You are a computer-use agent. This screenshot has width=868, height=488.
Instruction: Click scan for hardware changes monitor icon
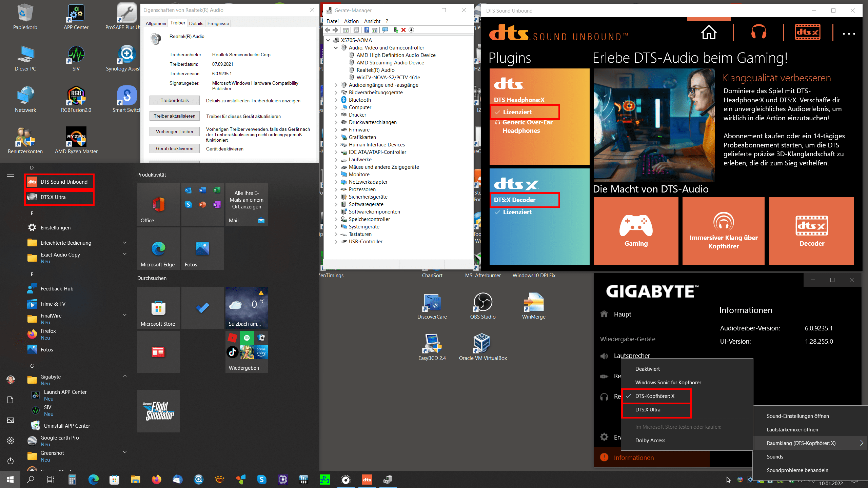click(385, 30)
